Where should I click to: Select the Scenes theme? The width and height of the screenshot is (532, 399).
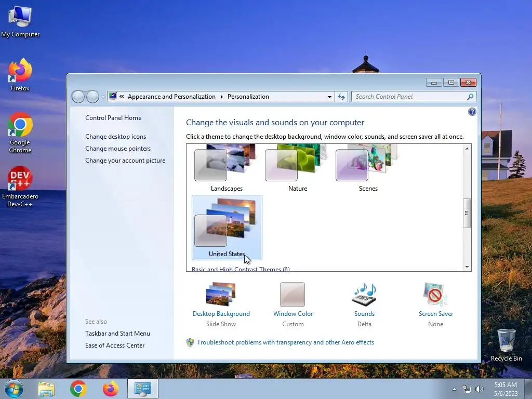point(368,168)
